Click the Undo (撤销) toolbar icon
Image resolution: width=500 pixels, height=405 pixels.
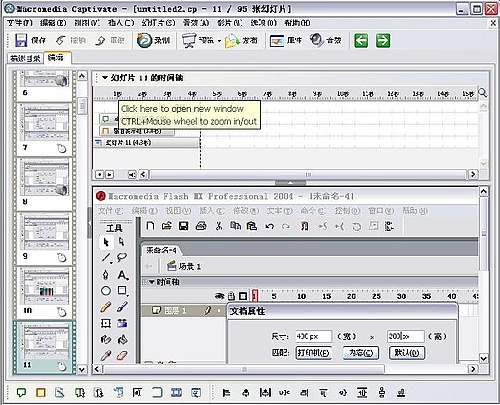pos(60,41)
